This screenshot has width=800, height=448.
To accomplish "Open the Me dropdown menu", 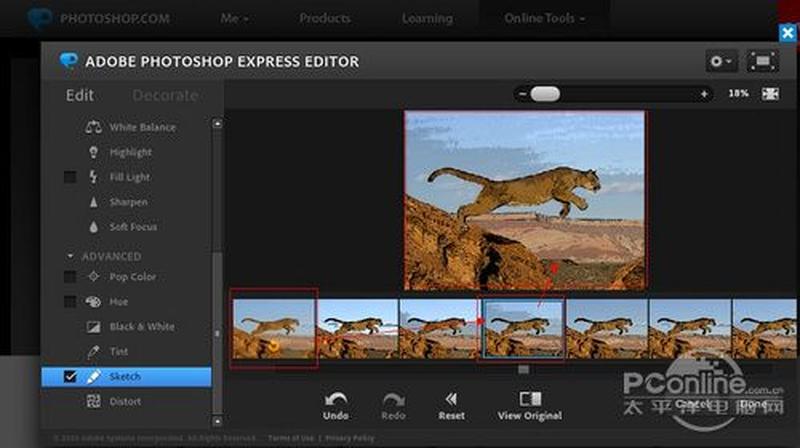I will coord(234,18).
